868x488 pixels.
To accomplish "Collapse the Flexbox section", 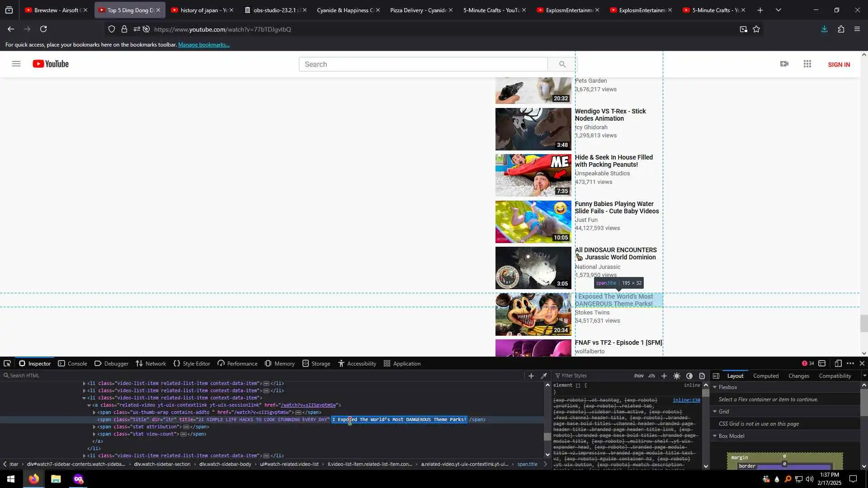I will point(715,387).
